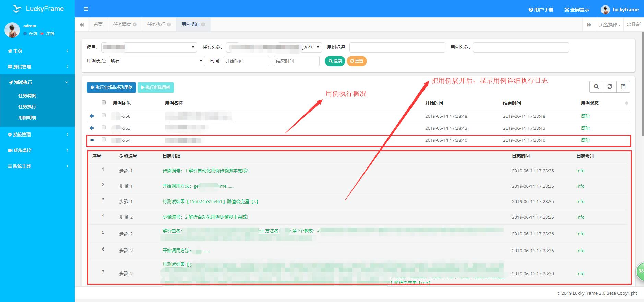The height and width of the screenshot is (302, 644).
Task: Sort by 用例状态 column arrows
Action: tap(627, 103)
